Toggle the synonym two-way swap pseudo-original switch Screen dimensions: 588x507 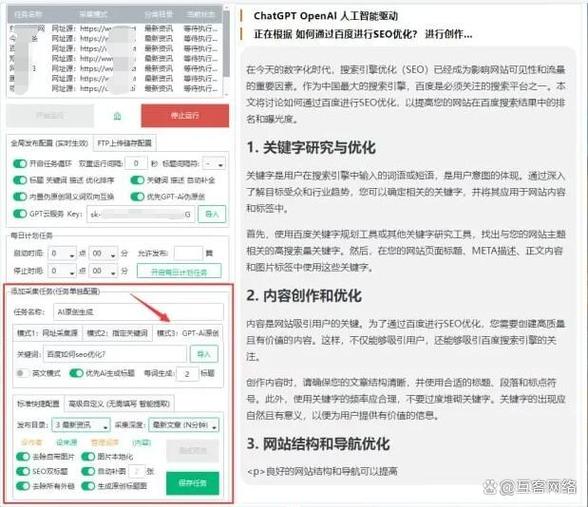coord(20,196)
